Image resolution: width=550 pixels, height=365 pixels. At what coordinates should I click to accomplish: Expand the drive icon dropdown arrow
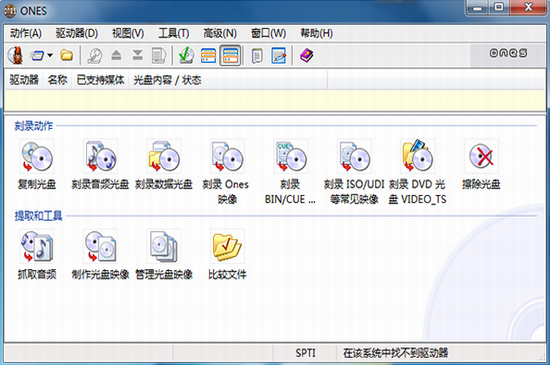tap(50, 55)
